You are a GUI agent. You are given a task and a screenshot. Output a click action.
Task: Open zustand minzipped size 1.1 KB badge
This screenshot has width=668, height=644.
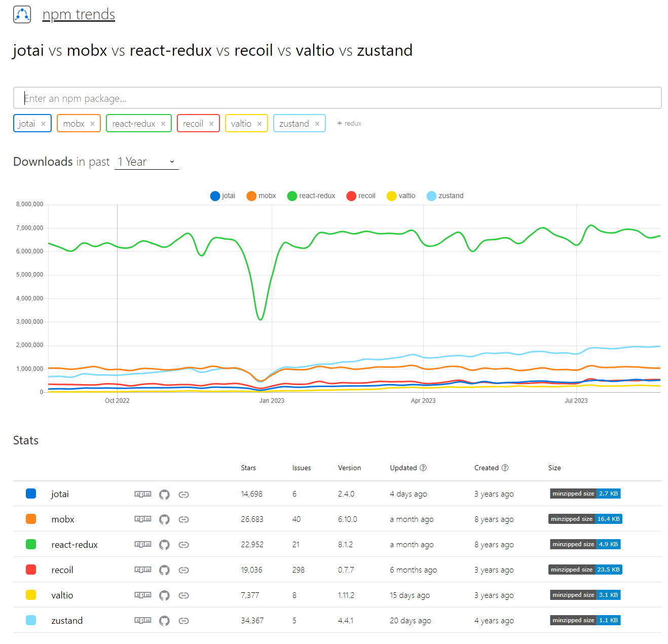(x=585, y=621)
